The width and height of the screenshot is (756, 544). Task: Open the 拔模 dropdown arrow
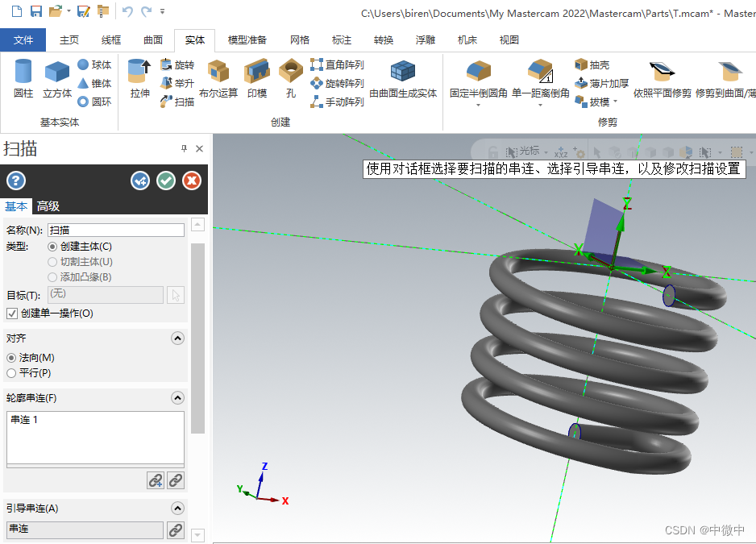click(615, 102)
